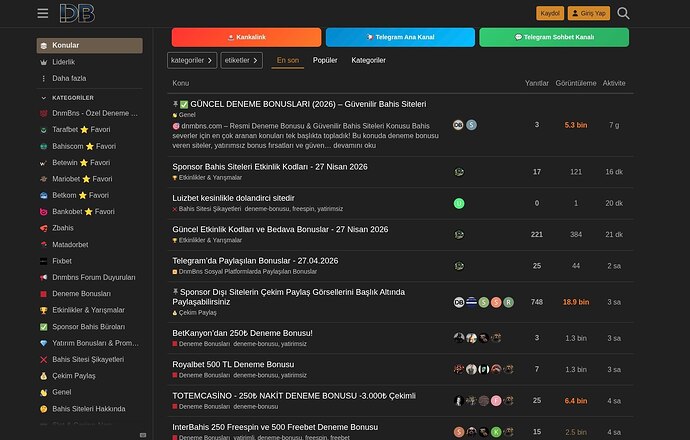Click the 16 dk activity time
690x440 pixels.
[614, 172]
